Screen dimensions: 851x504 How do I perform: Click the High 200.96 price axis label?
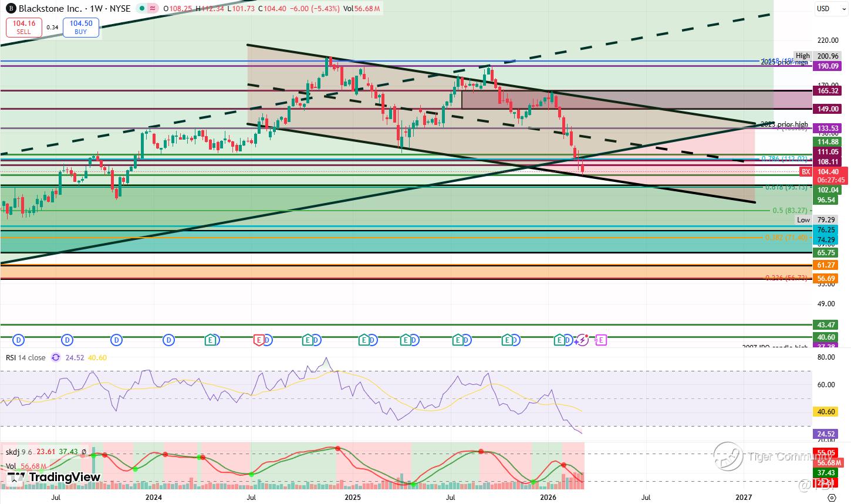pyautogui.click(x=817, y=56)
